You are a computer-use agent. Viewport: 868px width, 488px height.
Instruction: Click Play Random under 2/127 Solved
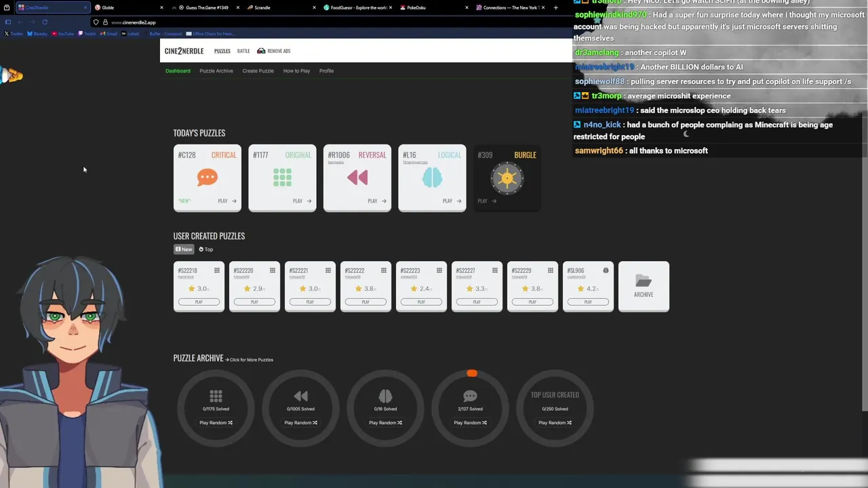470,422
